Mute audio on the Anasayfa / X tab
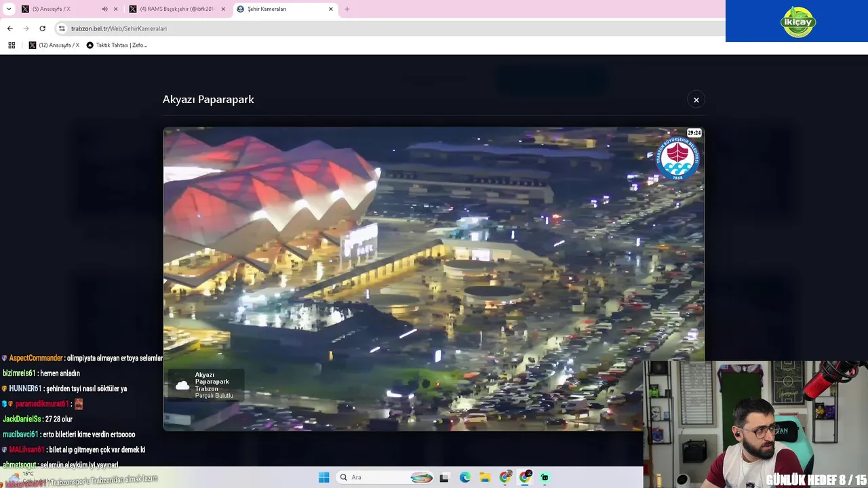The image size is (868, 488). [x=104, y=9]
